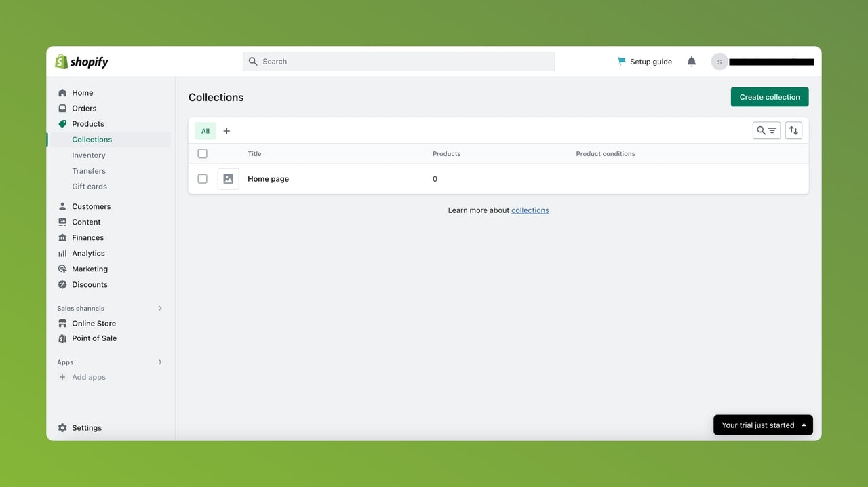This screenshot has height=487, width=868.
Task: Click the Content icon in sidebar
Action: (x=62, y=222)
